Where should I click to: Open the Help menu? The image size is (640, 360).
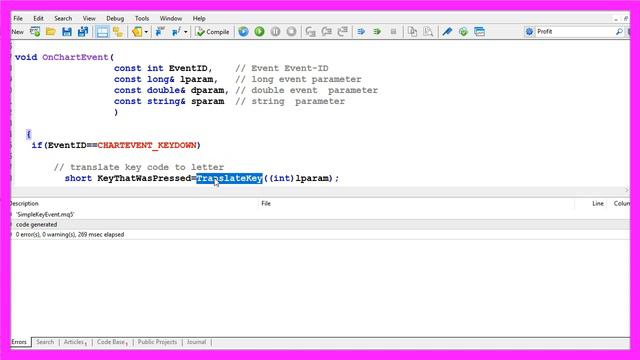(x=199, y=18)
